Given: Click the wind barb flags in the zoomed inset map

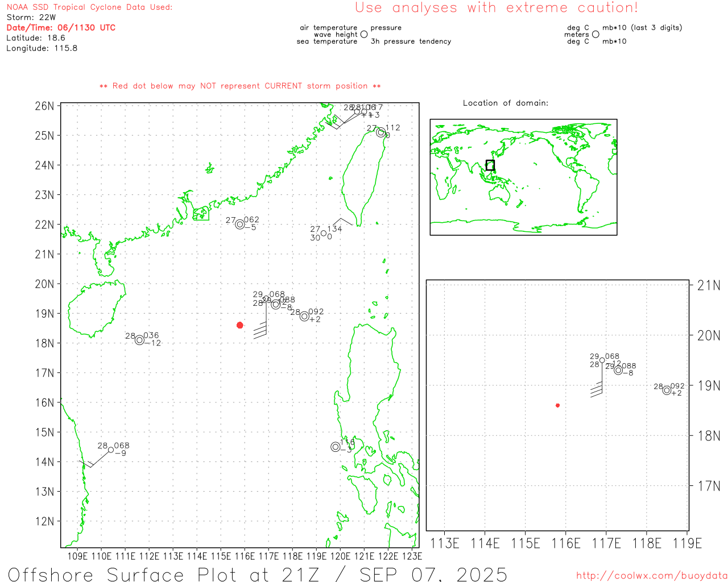Looking at the screenshot, I should coord(596,390).
